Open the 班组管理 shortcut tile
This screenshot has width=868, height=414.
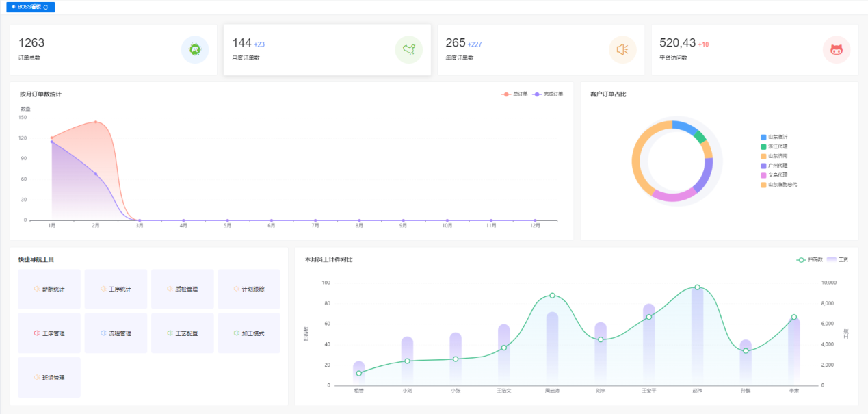(x=49, y=378)
